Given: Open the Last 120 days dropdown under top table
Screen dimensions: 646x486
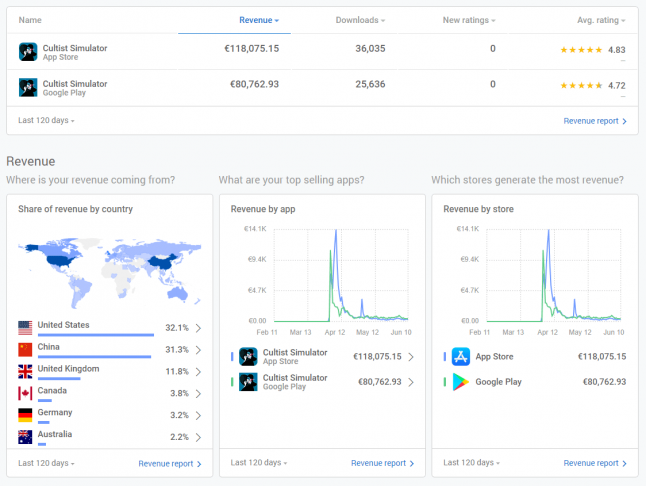Looking at the screenshot, I should [x=46, y=121].
